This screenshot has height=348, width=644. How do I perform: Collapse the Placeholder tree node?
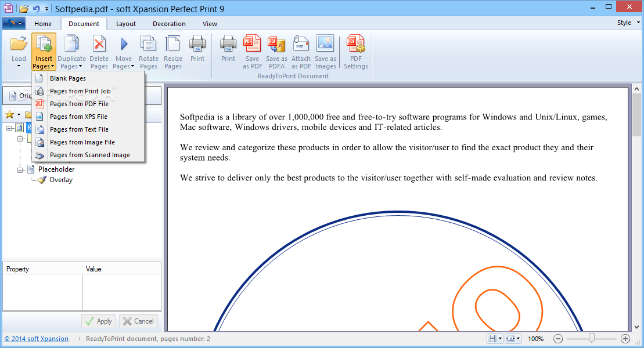click(x=20, y=169)
